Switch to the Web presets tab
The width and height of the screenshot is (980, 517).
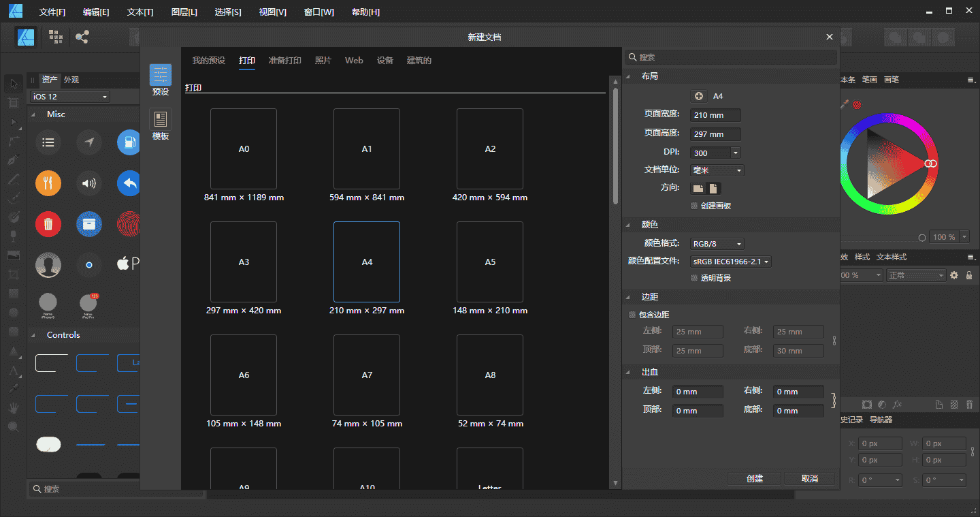tap(354, 61)
